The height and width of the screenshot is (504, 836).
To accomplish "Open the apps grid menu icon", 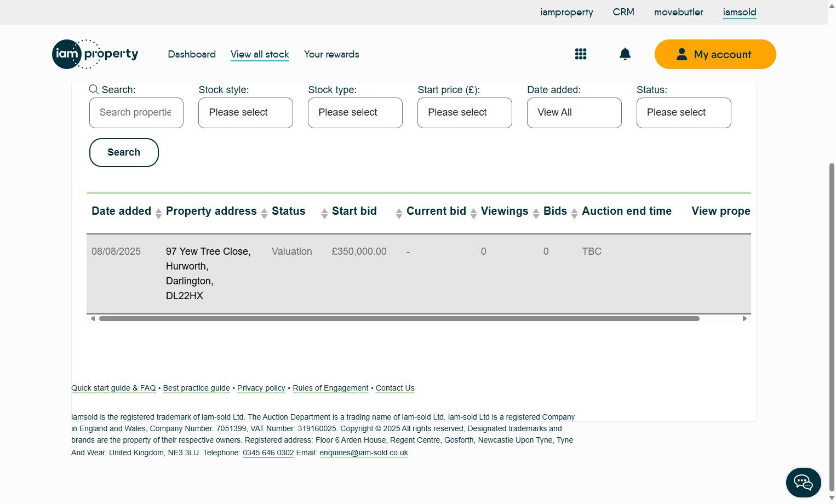I will 581,54.
